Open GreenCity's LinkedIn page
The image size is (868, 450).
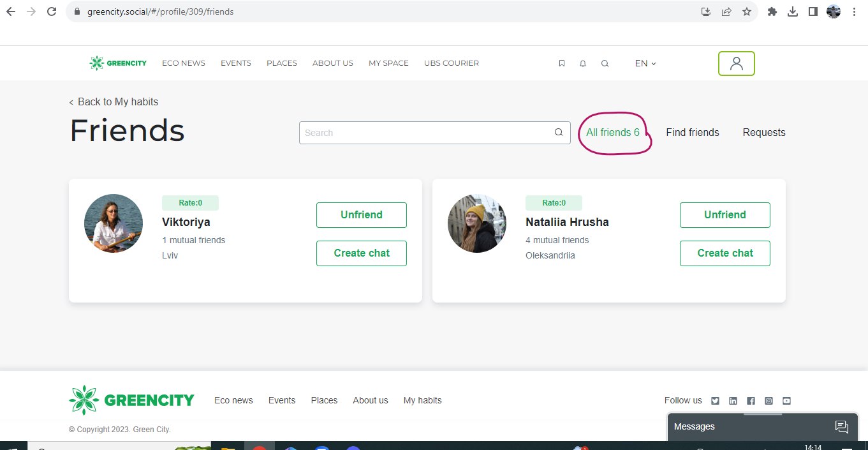[733, 400]
